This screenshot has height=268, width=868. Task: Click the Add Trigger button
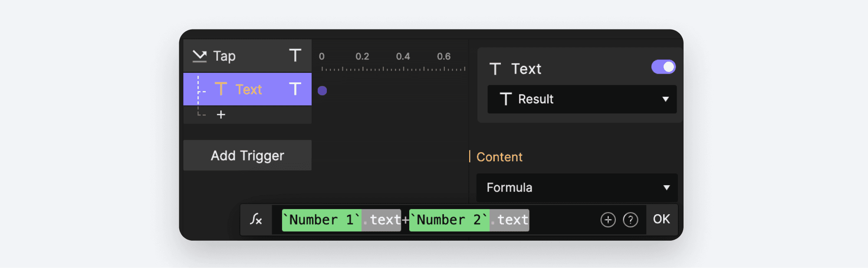pyautogui.click(x=247, y=155)
